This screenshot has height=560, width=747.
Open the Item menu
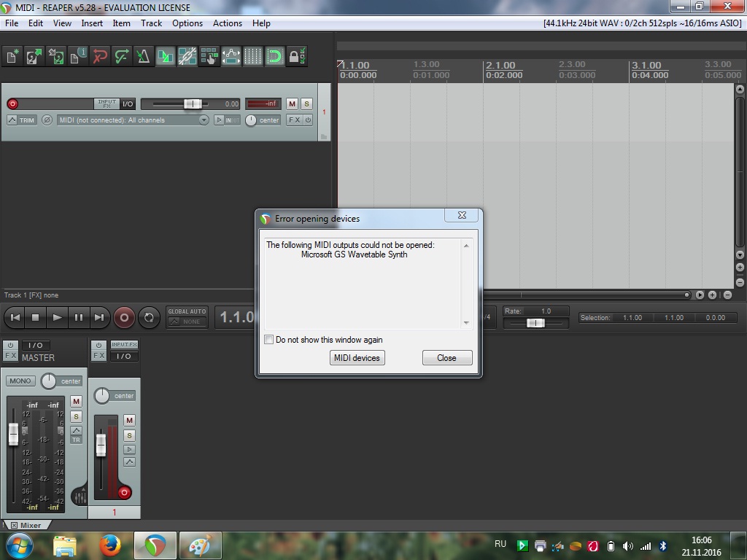(121, 23)
